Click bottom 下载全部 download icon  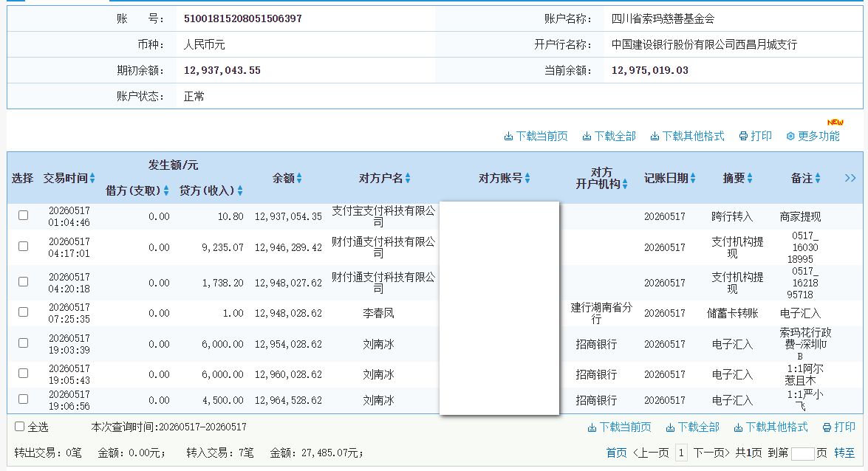(670, 427)
